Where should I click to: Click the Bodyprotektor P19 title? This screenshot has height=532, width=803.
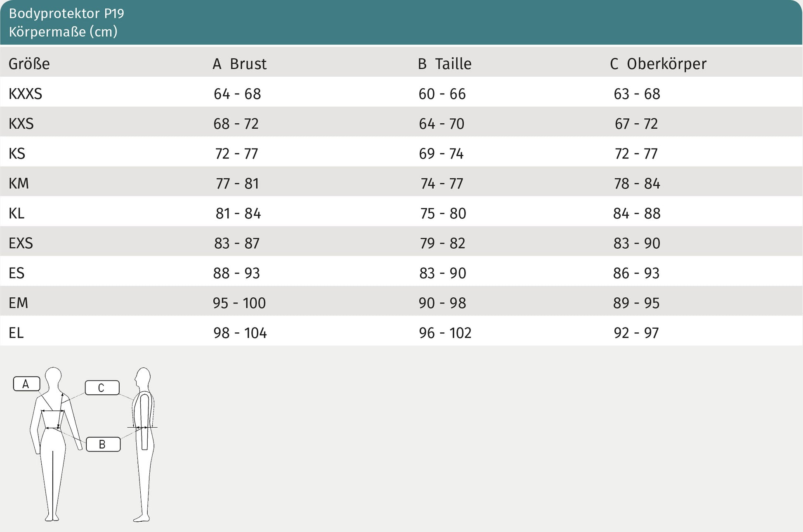[66, 14]
